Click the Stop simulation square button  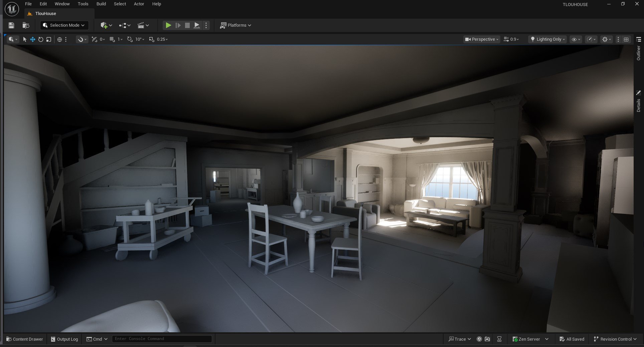click(x=187, y=25)
